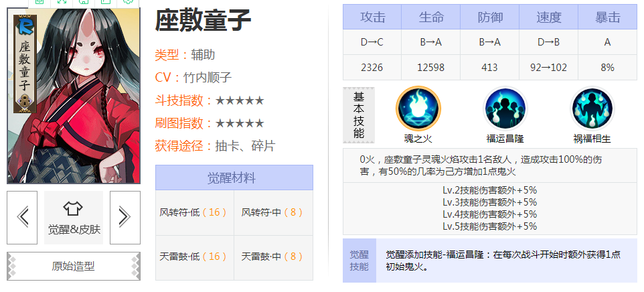Click the B→A cell under 防御
Viewport: 644px width, 292px height.
coord(490,42)
